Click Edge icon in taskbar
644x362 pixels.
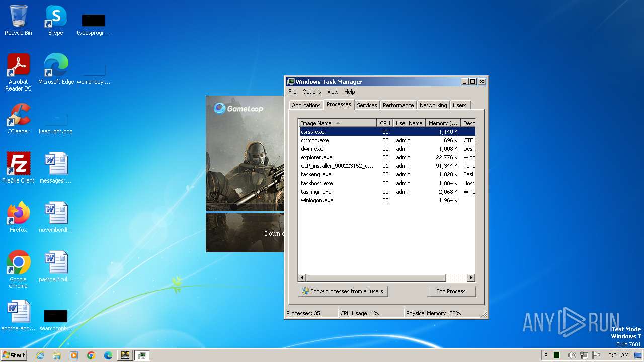[108, 355]
